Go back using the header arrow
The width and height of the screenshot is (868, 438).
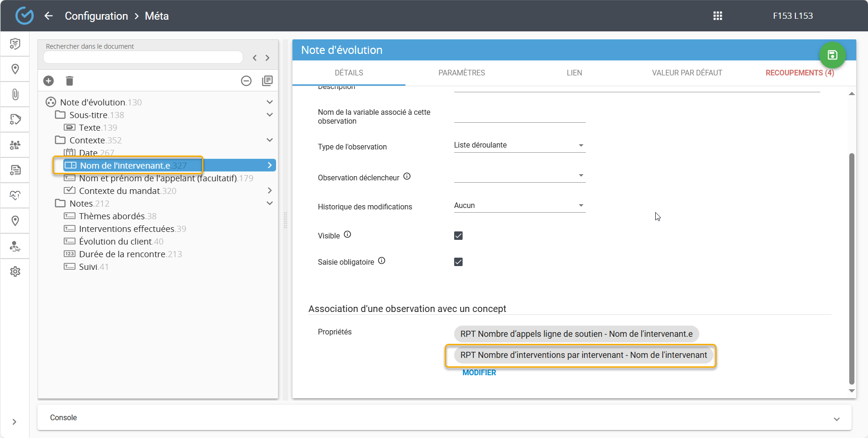point(49,16)
